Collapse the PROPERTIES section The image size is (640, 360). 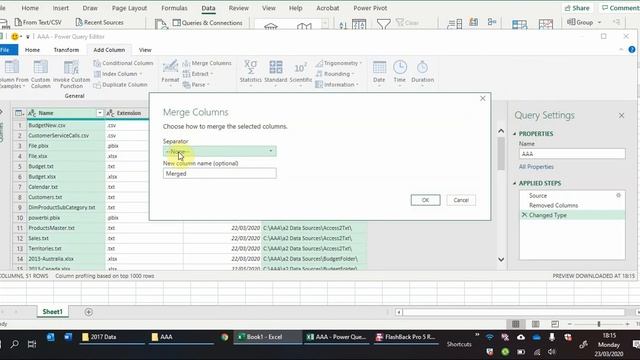pyautogui.click(x=515, y=134)
